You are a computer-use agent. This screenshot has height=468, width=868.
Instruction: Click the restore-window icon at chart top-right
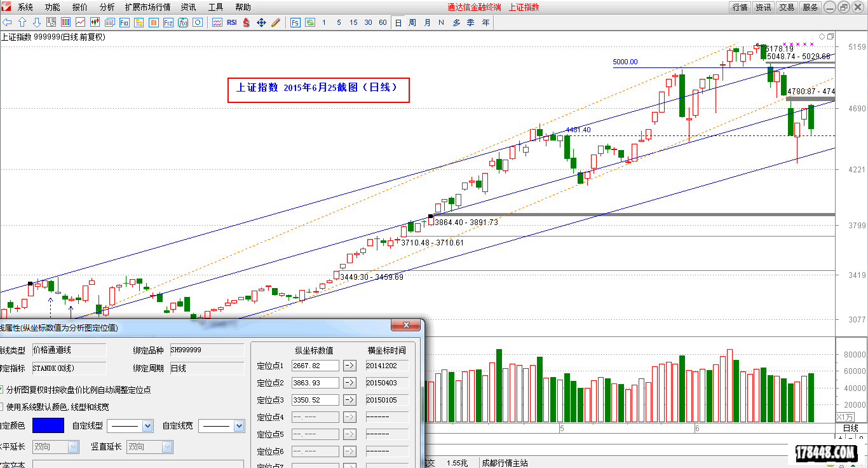[830, 36]
